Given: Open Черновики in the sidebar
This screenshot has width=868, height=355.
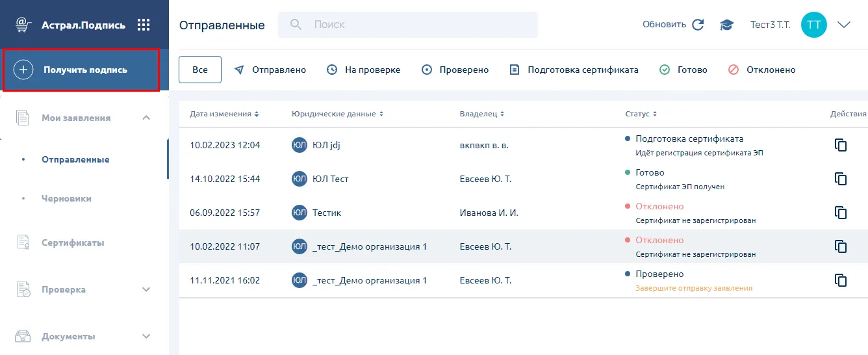Looking at the screenshot, I should pos(66,198).
